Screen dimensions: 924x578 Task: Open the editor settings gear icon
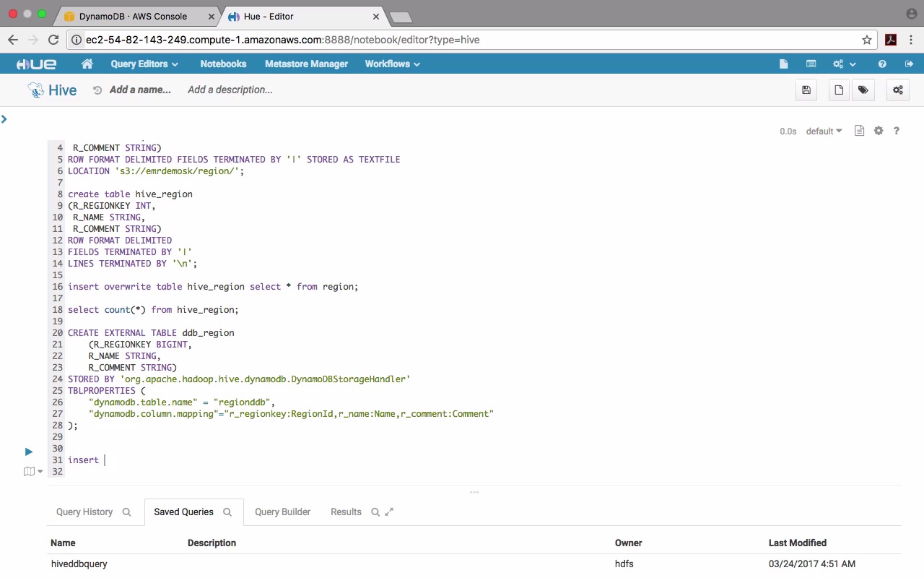(879, 131)
